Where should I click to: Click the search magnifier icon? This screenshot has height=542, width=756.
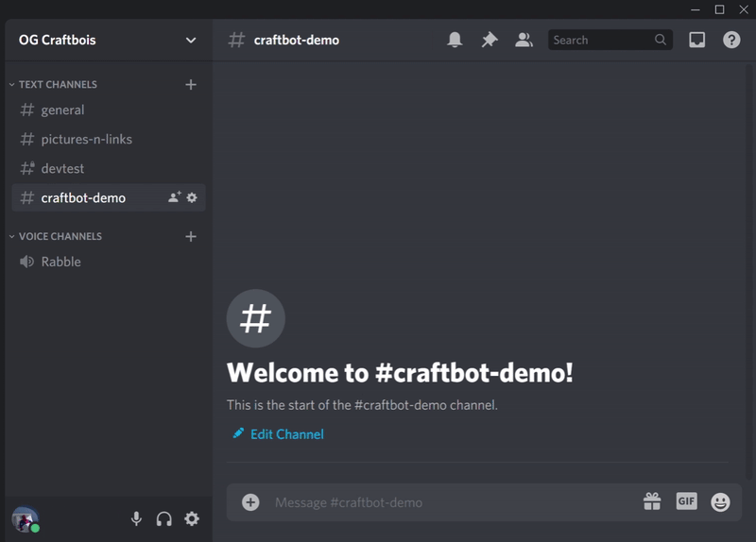click(660, 40)
